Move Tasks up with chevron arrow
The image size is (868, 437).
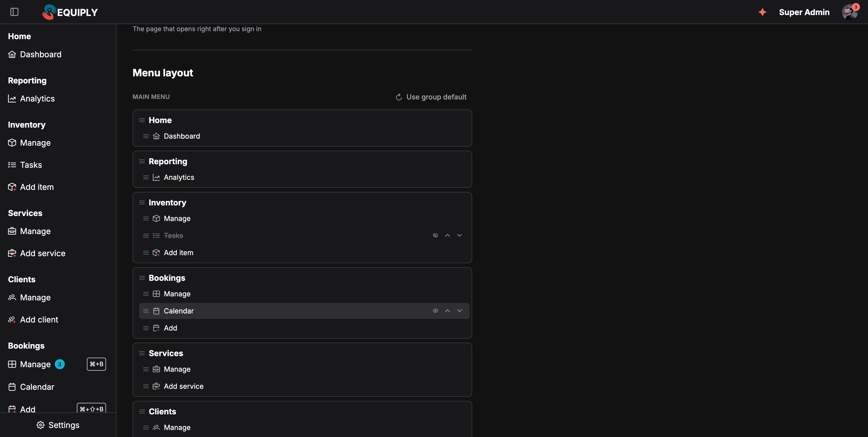tap(448, 235)
